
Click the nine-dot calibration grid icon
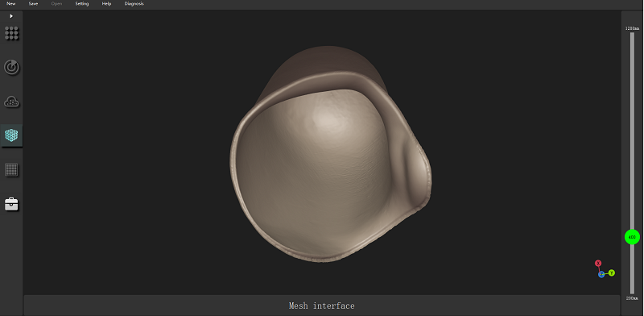[x=11, y=33]
